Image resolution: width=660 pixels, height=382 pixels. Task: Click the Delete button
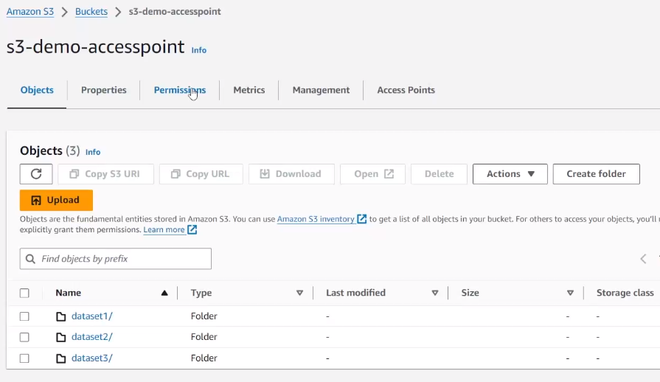[439, 174]
